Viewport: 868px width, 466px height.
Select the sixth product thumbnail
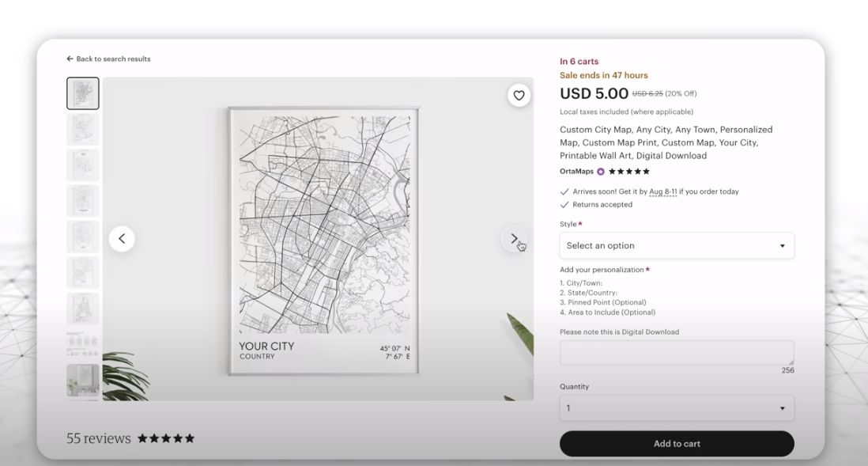click(x=83, y=273)
